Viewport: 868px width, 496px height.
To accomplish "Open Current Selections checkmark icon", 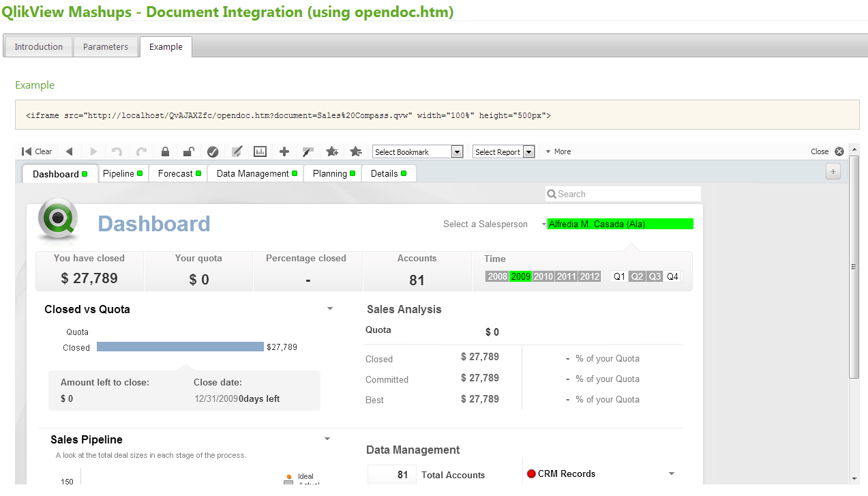I will [x=213, y=151].
